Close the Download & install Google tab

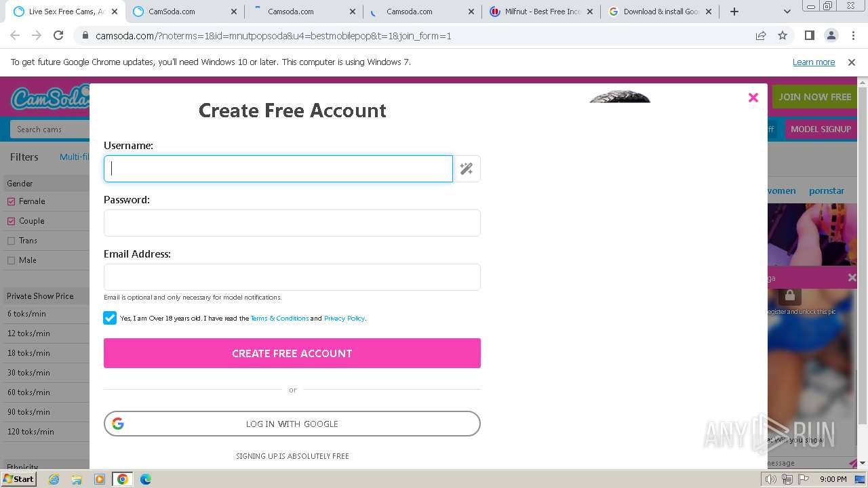point(709,12)
